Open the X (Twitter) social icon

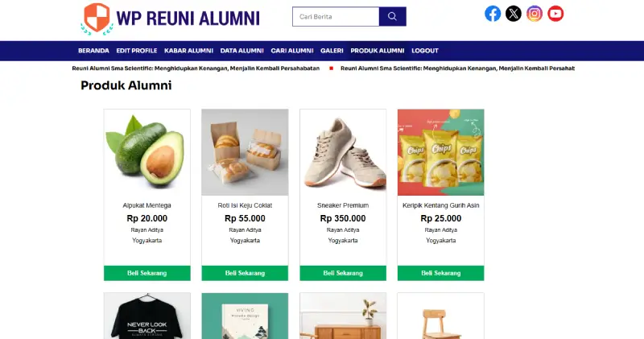coord(514,14)
